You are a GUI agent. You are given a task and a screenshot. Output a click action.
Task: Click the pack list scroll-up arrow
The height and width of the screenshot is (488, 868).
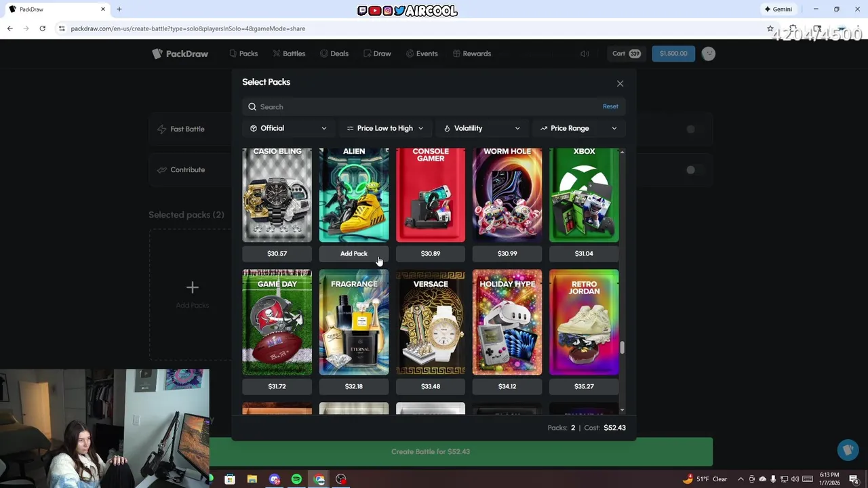click(622, 152)
